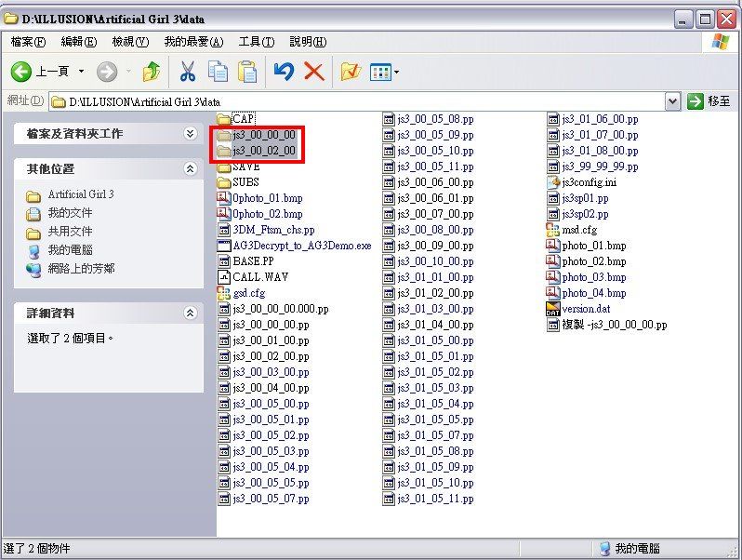Click the Cut scissors icon
Viewport: 742px width, 560px height.
point(188,72)
